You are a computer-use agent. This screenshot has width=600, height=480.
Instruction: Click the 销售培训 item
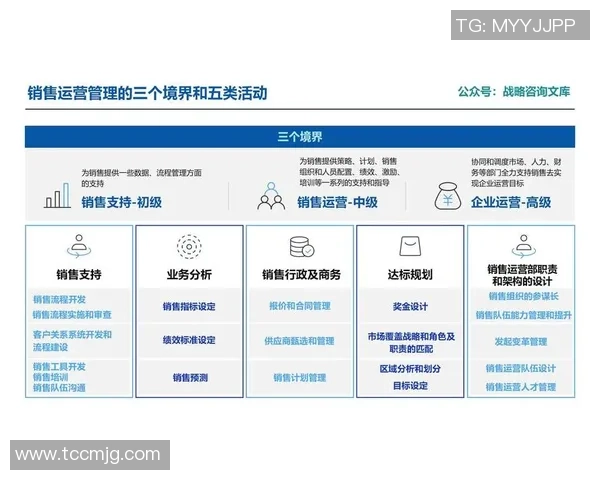[x=51, y=377]
